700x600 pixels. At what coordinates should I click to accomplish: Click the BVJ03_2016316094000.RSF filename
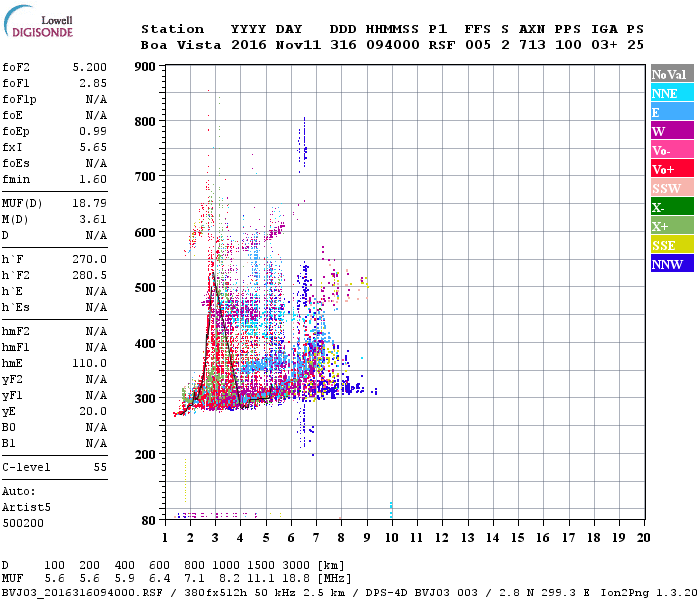82,593
